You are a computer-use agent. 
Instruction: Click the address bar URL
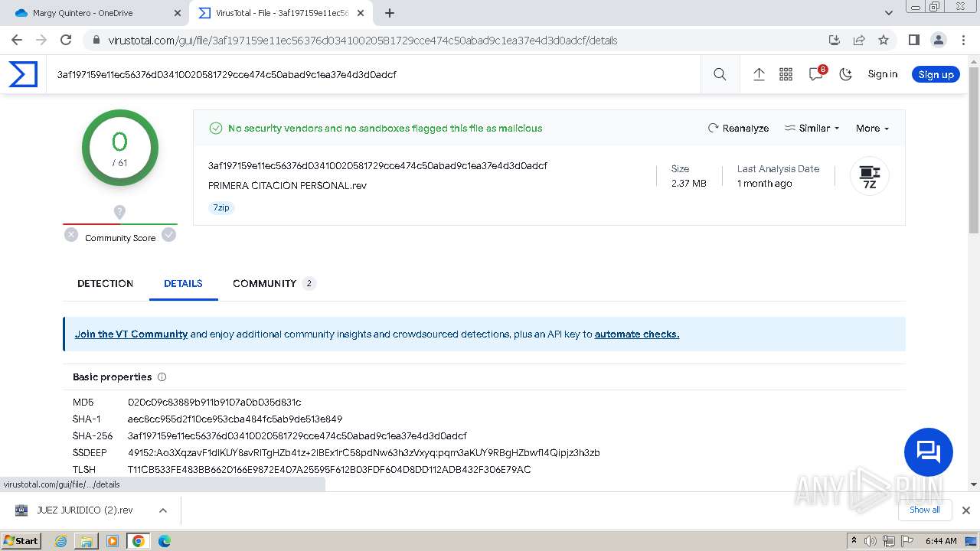pos(362,41)
